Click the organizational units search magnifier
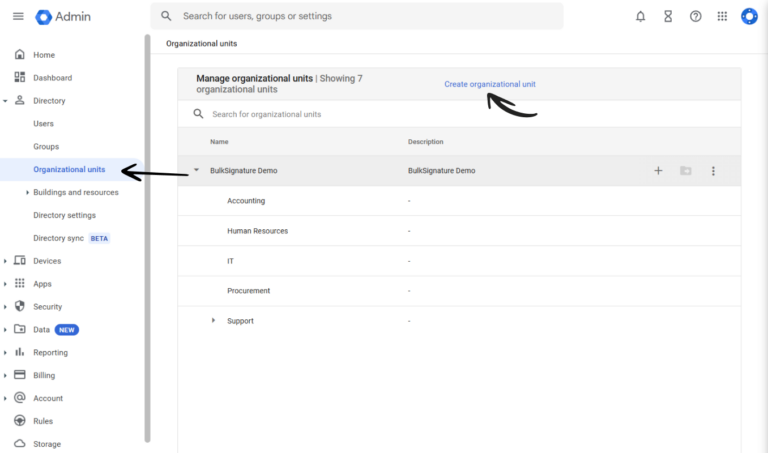Image resolution: width=768 pixels, height=453 pixels. point(198,114)
